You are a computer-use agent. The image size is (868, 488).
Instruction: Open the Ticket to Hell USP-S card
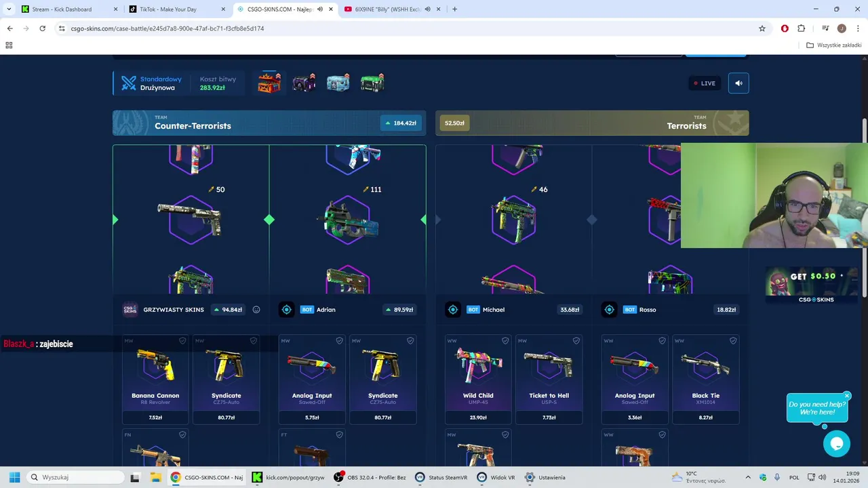pyautogui.click(x=549, y=380)
